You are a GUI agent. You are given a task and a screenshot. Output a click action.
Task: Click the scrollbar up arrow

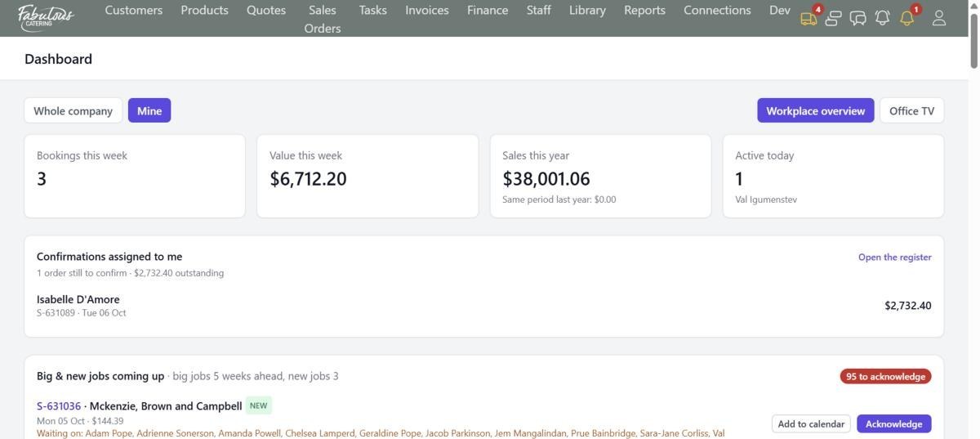[x=973, y=5]
